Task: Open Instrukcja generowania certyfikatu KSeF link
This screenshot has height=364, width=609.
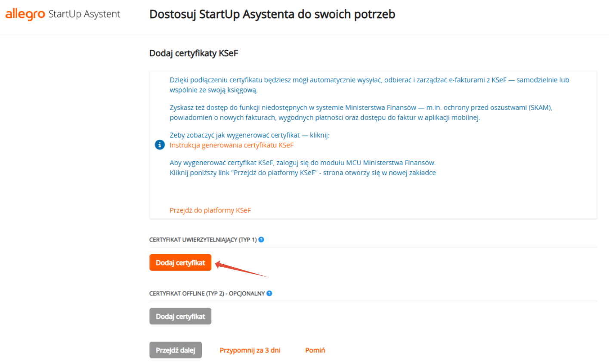Action: [232, 145]
